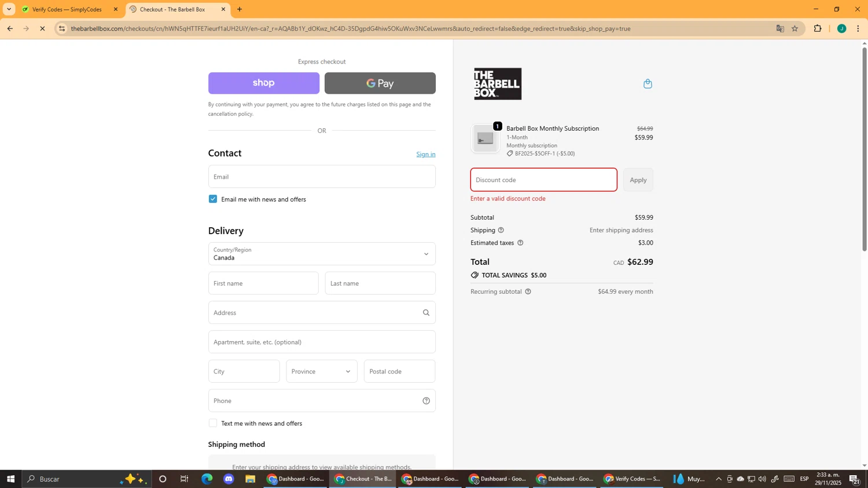This screenshot has width=868, height=488.
Task: Open Chrome profile avatar
Action: click(x=841, y=28)
